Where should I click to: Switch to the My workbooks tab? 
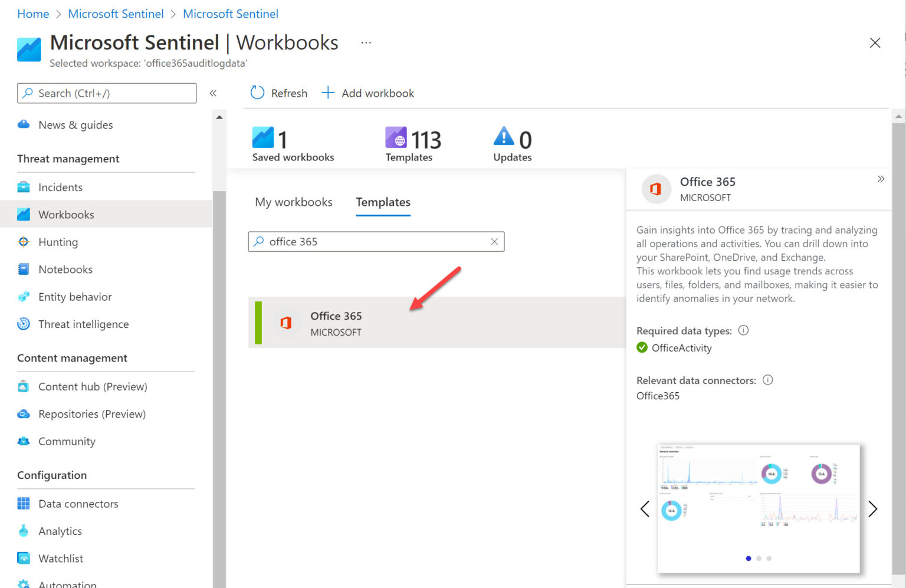pos(293,202)
